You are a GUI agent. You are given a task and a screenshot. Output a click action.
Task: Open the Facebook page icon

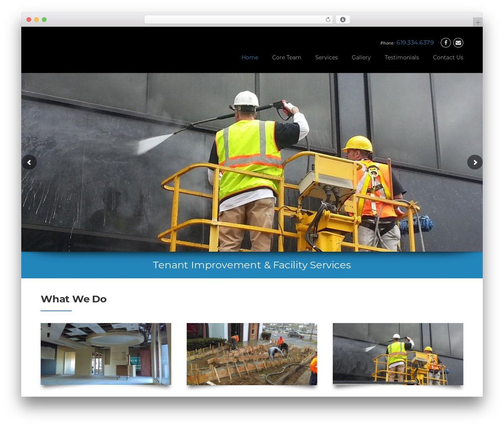point(446,43)
